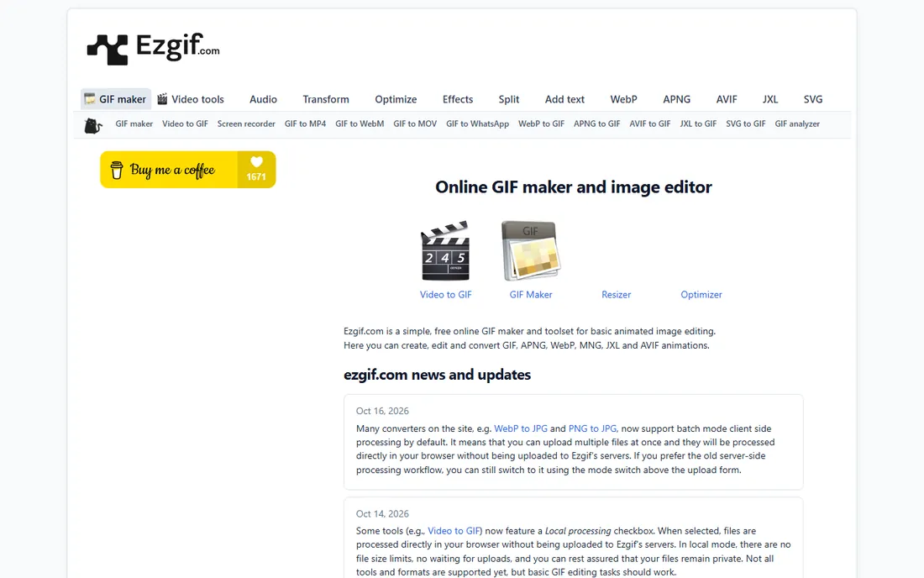Open the Transform tab
This screenshot has height=578, width=924.
pos(326,99)
